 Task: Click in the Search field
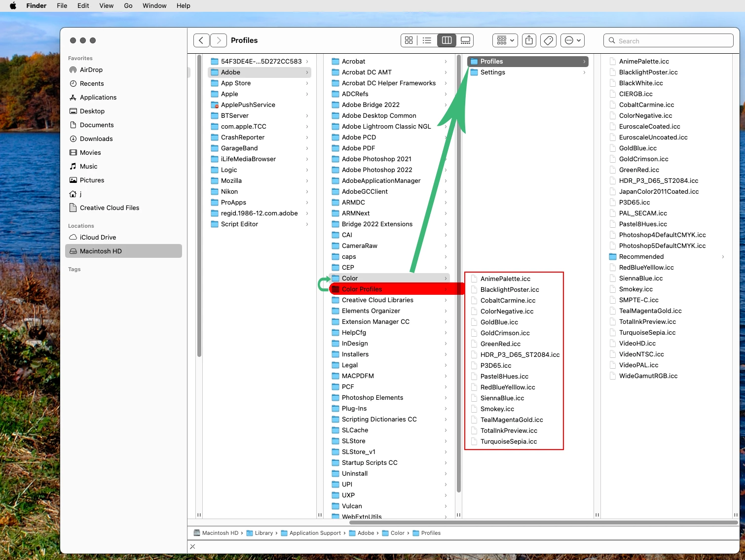pyautogui.click(x=669, y=40)
